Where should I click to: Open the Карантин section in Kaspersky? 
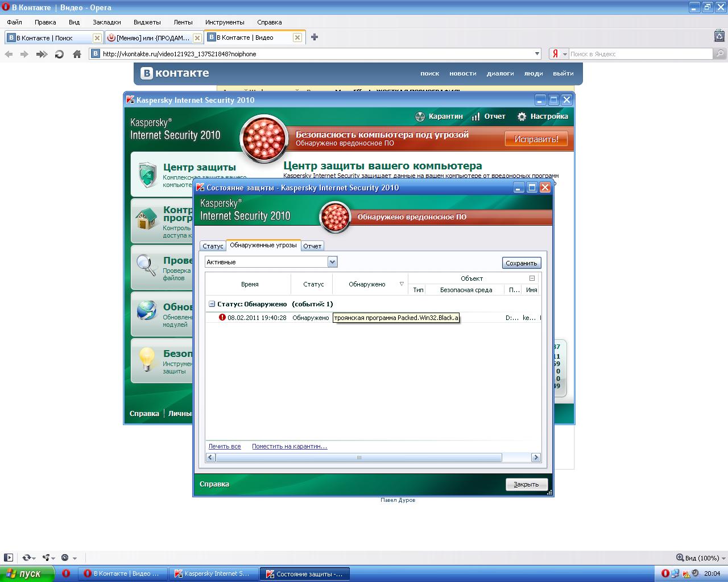coord(439,117)
